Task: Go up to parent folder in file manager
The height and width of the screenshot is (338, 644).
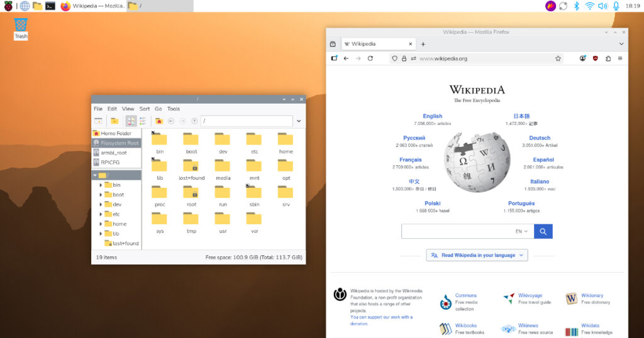Action: (x=194, y=121)
